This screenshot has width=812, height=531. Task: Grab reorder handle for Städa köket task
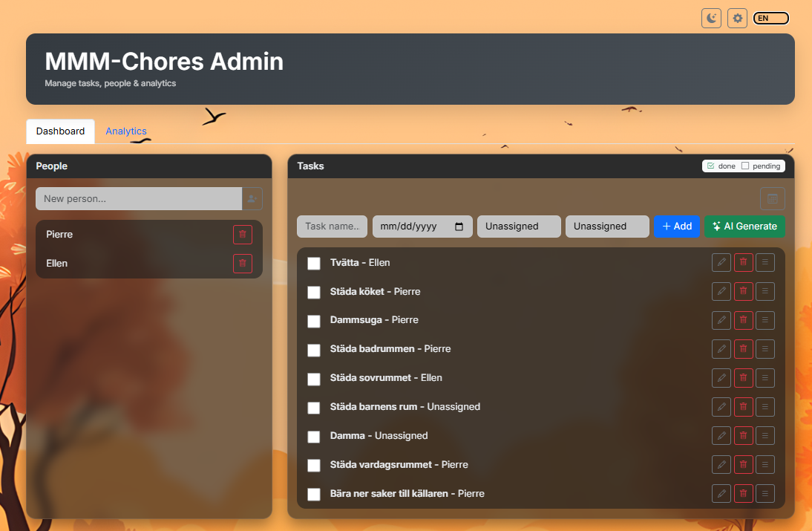pos(765,292)
